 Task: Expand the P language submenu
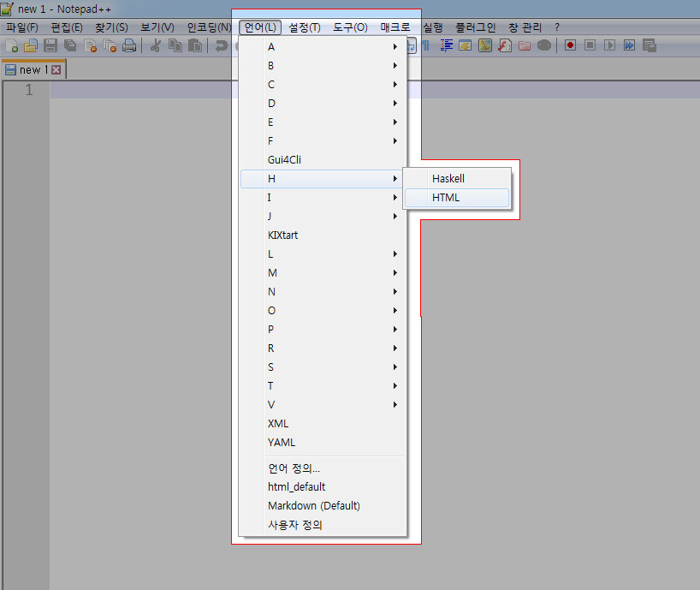tap(323, 329)
